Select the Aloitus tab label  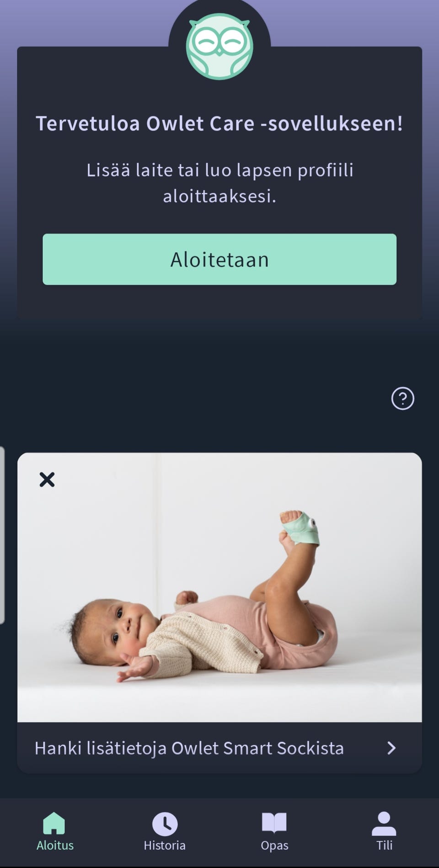coord(55,846)
